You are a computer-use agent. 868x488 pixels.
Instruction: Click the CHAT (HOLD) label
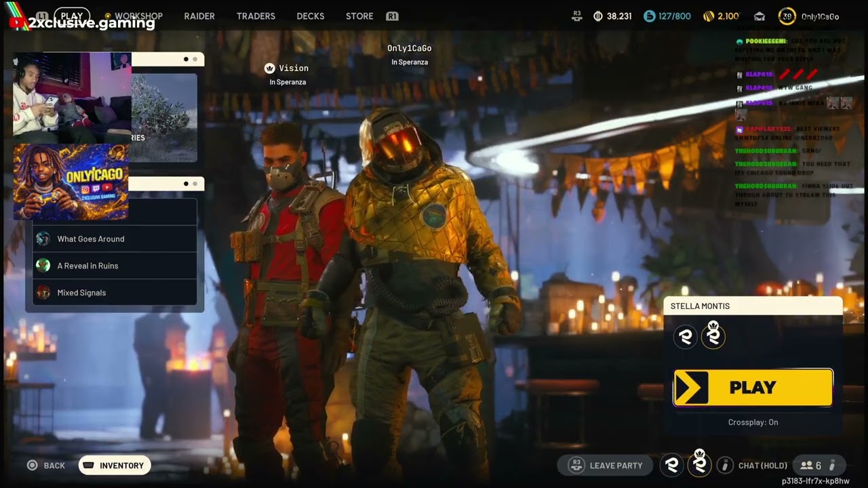pyautogui.click(x=763, y=466)
